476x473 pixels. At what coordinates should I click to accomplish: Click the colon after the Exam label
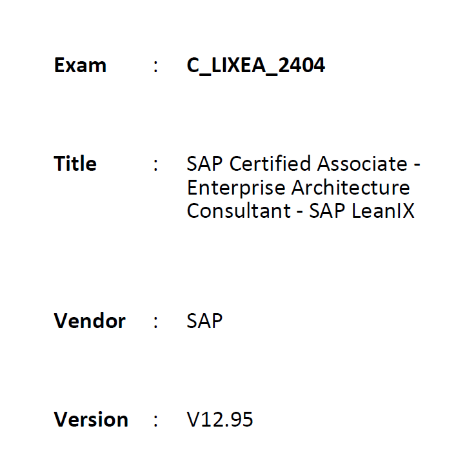(155, 66)
